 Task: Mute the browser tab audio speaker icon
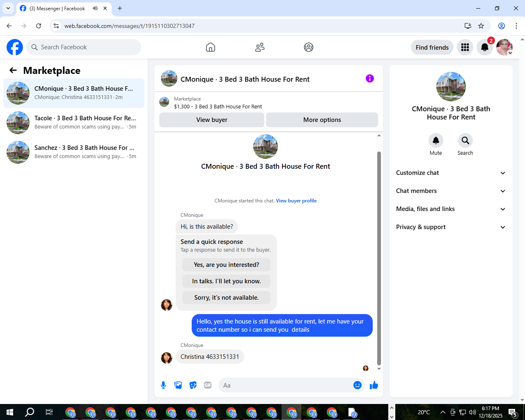[95, 8]
